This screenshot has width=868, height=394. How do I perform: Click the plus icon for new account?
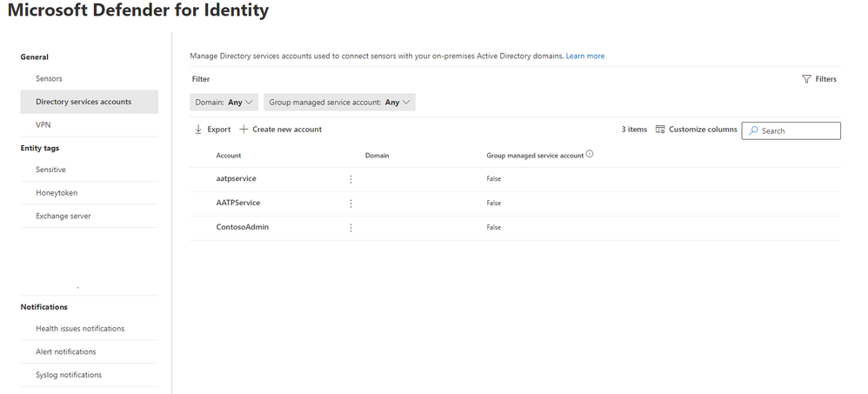(x=244, y=130)
